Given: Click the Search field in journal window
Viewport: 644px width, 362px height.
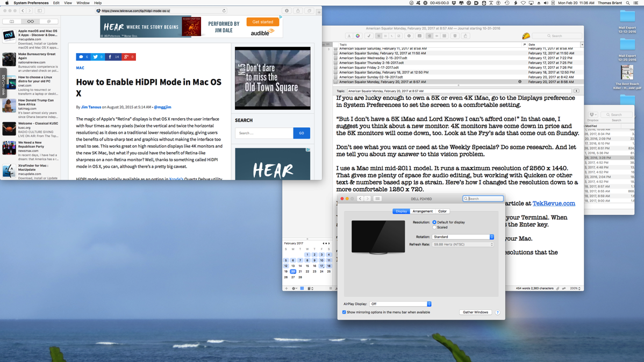Looking at the screenshot, I should click(557, 36).
